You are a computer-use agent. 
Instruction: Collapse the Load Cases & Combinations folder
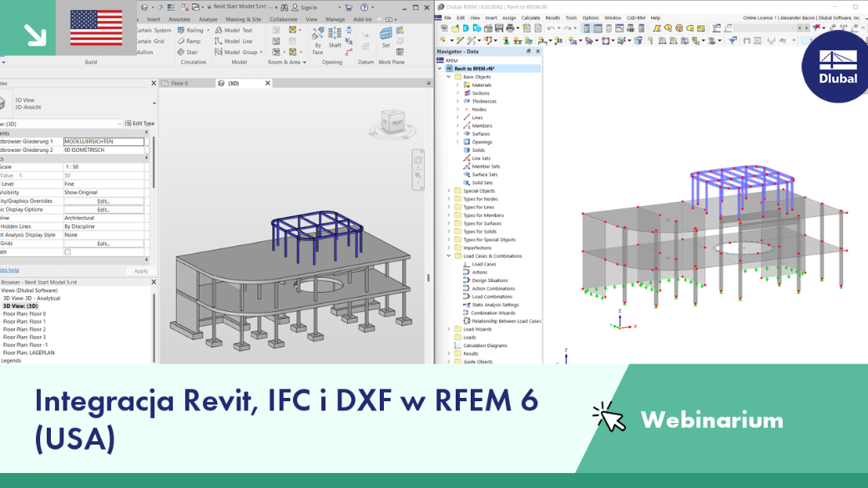[x=449, y=256]
